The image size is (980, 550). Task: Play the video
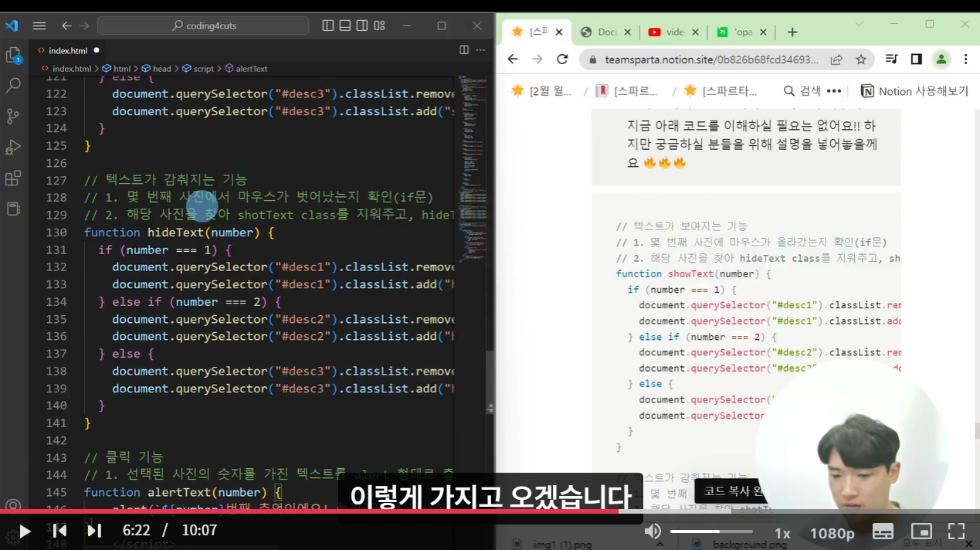pos(25,531)
